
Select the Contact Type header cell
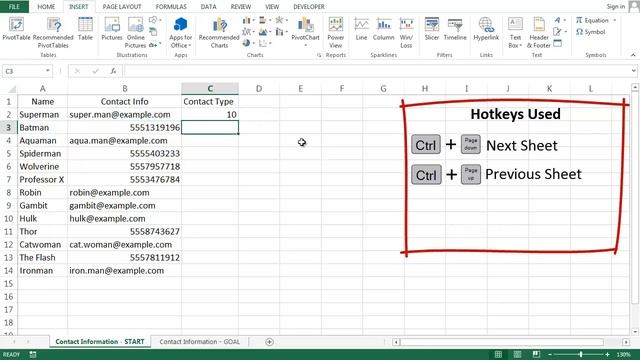210,101
